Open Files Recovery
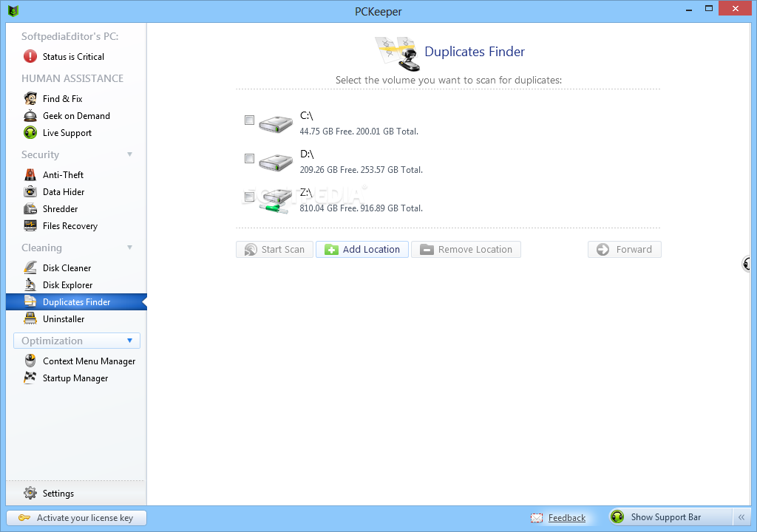The height and width of the screenshot is (532, 757). click(x=70, y=226)
